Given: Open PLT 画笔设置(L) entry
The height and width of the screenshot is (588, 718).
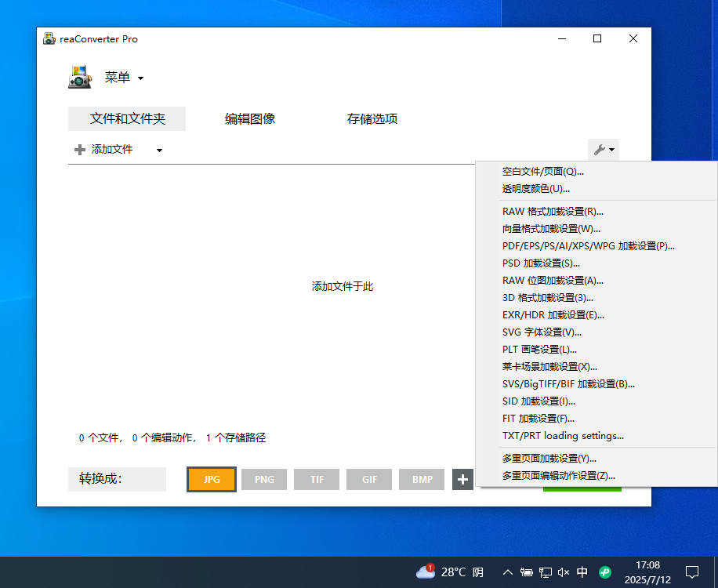Looking at the screenshot, I should pos(597,350).
